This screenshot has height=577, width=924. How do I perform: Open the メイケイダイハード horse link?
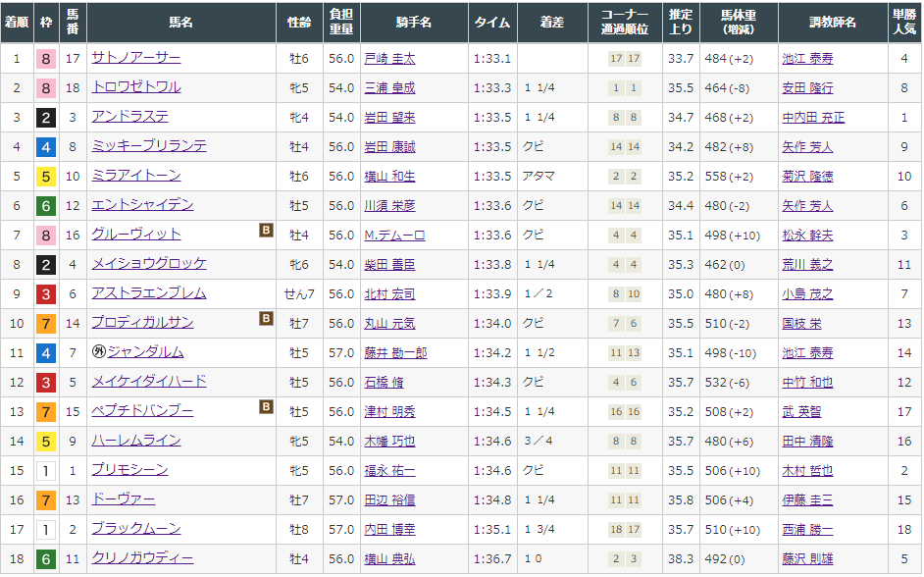[149, 382]
